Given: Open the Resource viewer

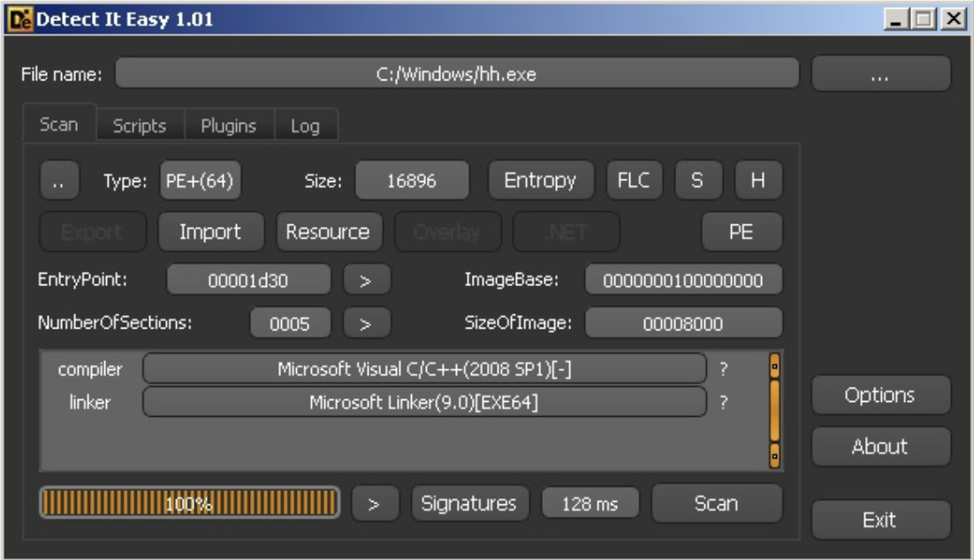Looking at the screenshot, I should click(x=328, y=231).
